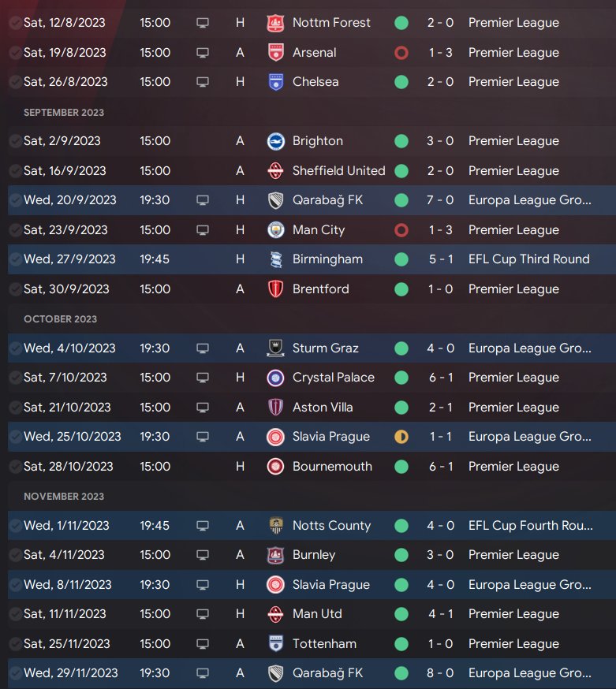Open Premier League link on Brentford row
Screen dimensions: 616x689
point(513,289)
